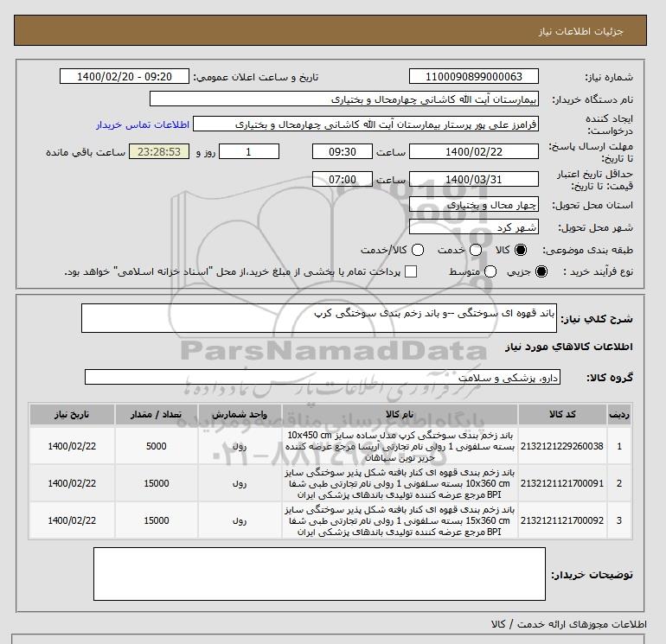
Task: Click the buyer organization name field
Action: tap(344, 99)
